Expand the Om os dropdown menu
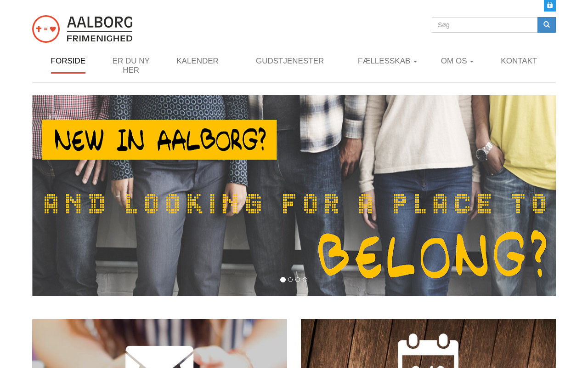 pos(457,61)
